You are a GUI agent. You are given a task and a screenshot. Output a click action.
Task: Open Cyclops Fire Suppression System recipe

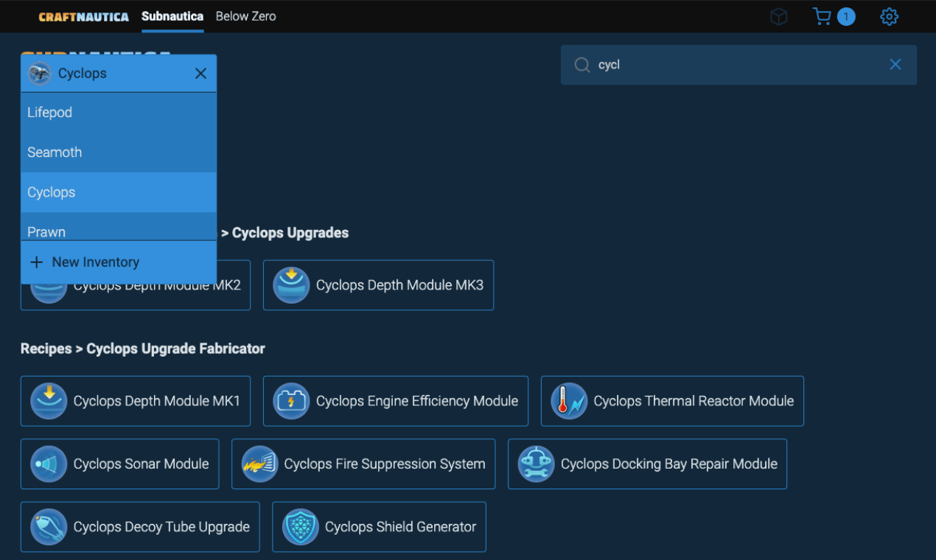363,464
